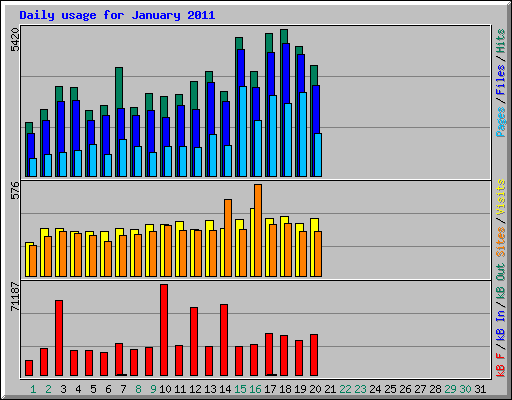
Task: Click day 11 on the x-axis
Action: click(x=180, y=389)
